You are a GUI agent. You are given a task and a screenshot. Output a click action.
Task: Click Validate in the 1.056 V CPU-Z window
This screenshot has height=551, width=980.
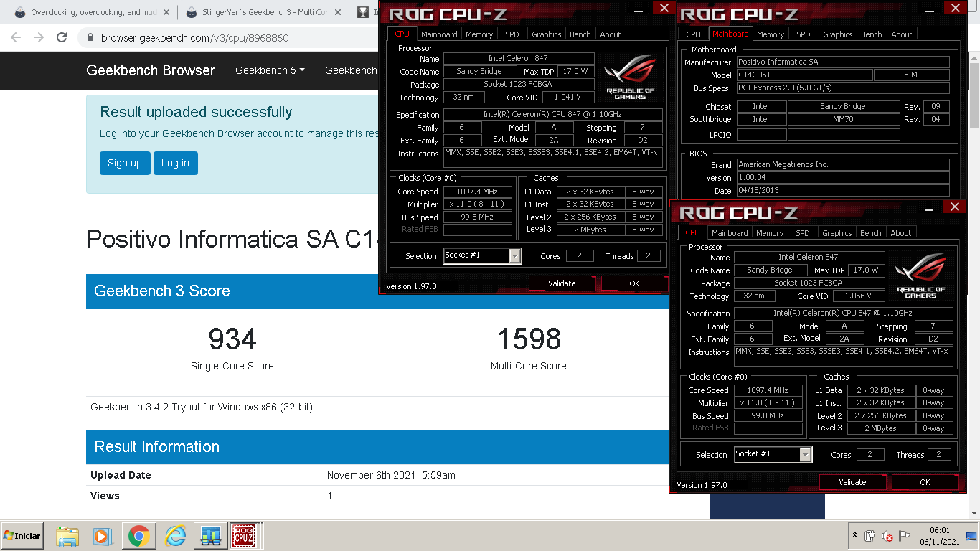(x=852, y=482)
